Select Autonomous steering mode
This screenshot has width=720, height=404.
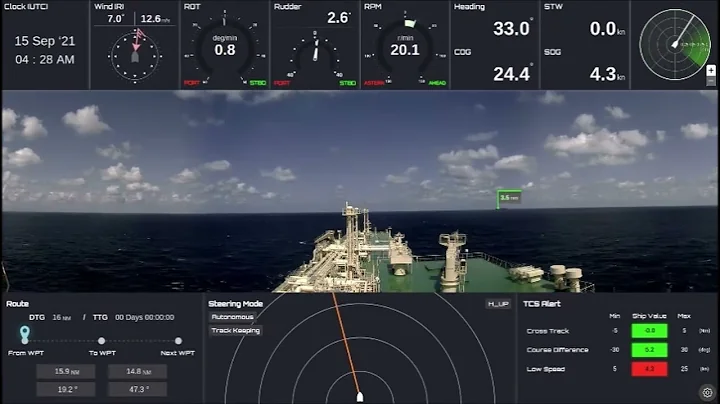pyautogui.click(x=232, y=317)
